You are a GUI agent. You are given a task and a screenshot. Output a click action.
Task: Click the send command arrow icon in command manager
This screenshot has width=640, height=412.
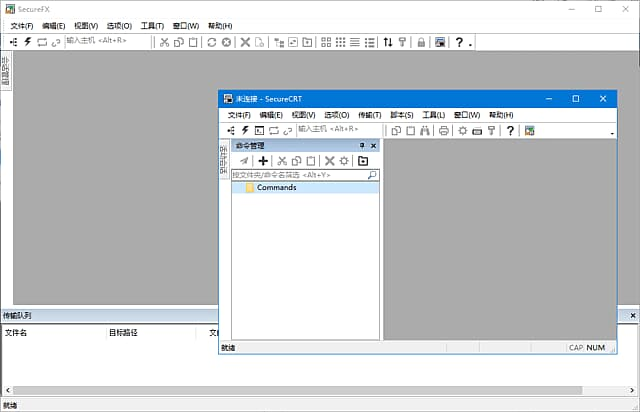pos(243,160)
